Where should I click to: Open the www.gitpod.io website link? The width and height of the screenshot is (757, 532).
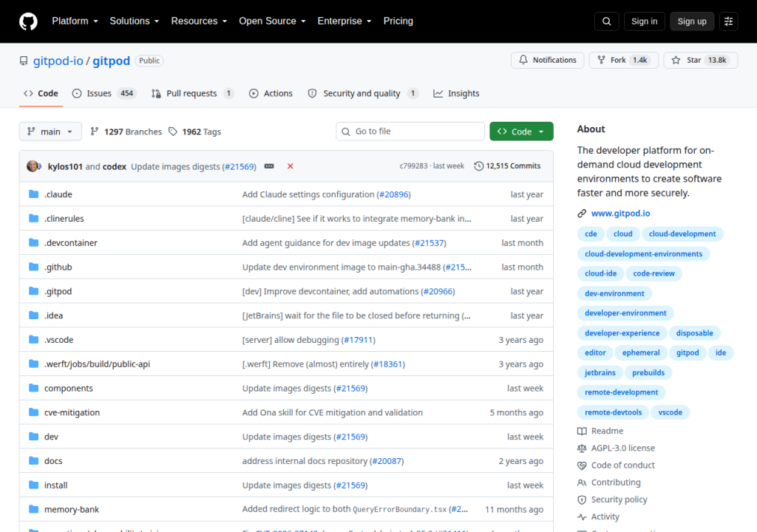620,214
